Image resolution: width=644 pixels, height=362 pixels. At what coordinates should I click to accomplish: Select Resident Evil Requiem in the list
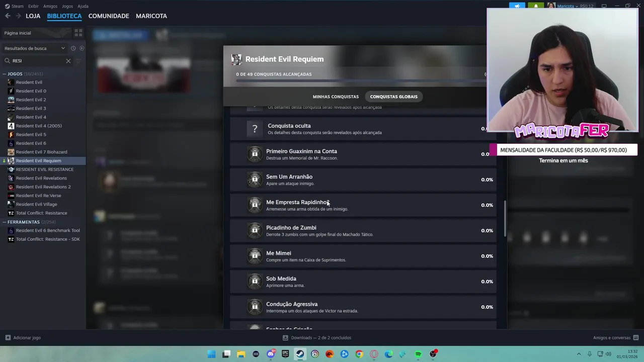pos(43,161)
